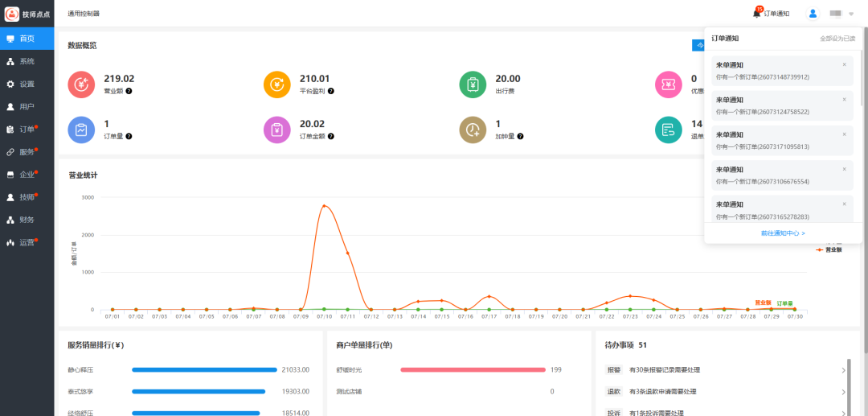Open 财务 in the sidebar menu

coord(27,220)
